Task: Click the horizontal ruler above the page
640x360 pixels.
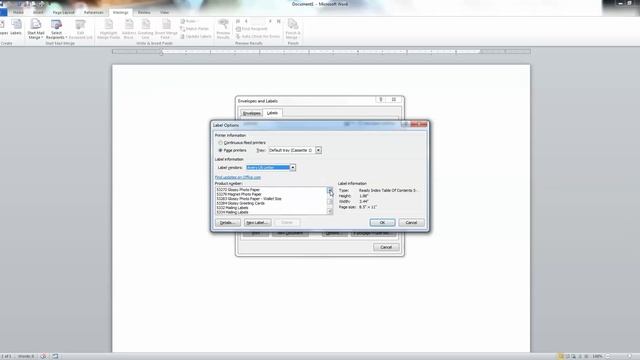Action: (x=321, y=52)
